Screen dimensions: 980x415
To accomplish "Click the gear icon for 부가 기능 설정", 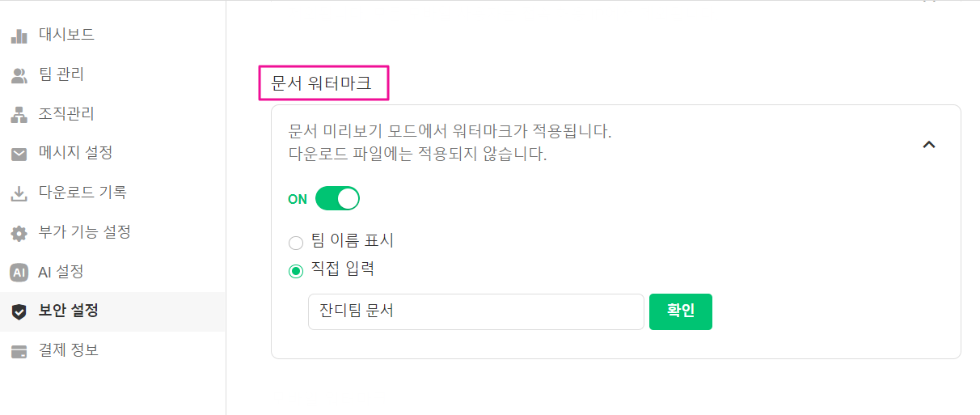I will point(19,234).
